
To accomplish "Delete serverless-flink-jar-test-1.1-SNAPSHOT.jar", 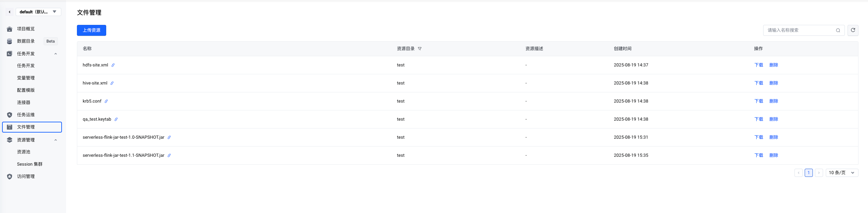I will pos(773,155).
